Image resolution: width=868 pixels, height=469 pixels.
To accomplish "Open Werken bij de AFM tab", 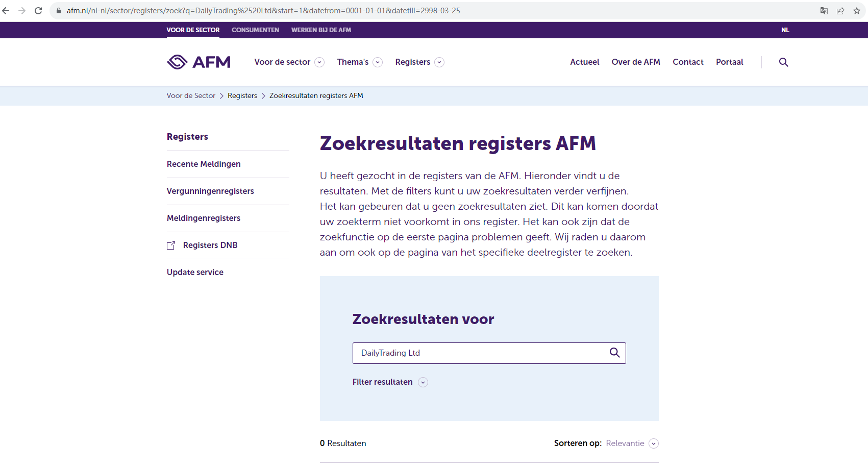I will [321, 30].
